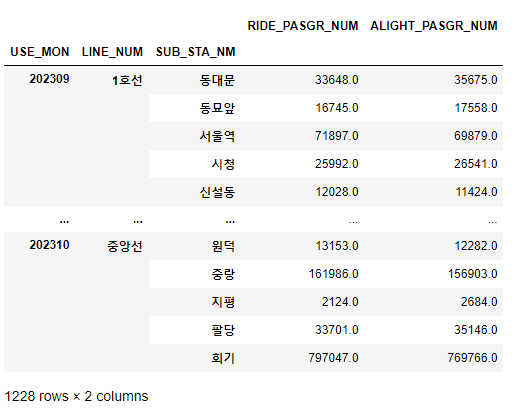The width and height of the screenshot is (524, 411).
Task: Click the 시청 station row label
Action: [223, 164]
